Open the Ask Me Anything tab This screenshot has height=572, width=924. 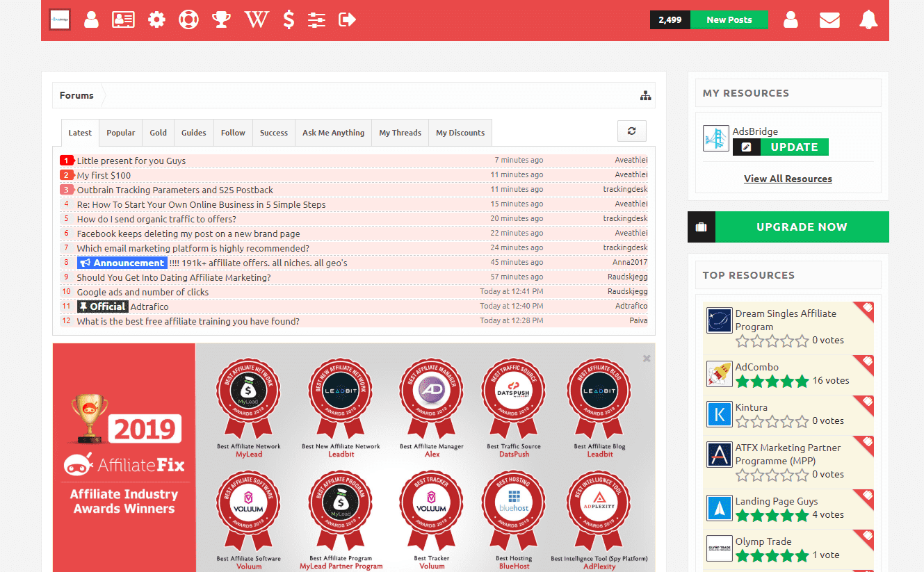333,133
